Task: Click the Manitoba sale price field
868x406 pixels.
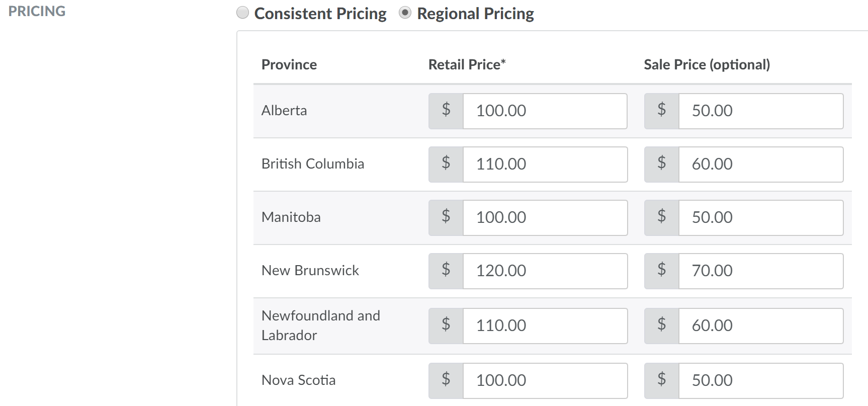Action: [x=760, y=217]
